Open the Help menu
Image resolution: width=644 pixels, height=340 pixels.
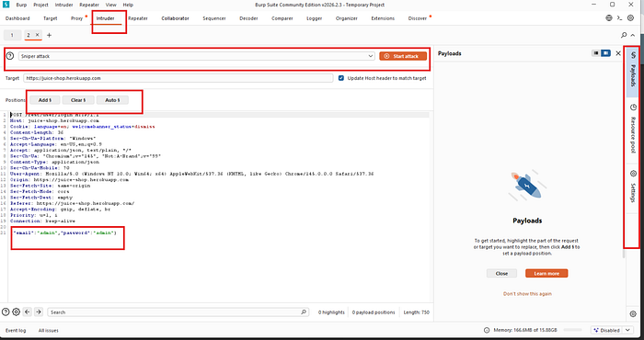point(128,5)
